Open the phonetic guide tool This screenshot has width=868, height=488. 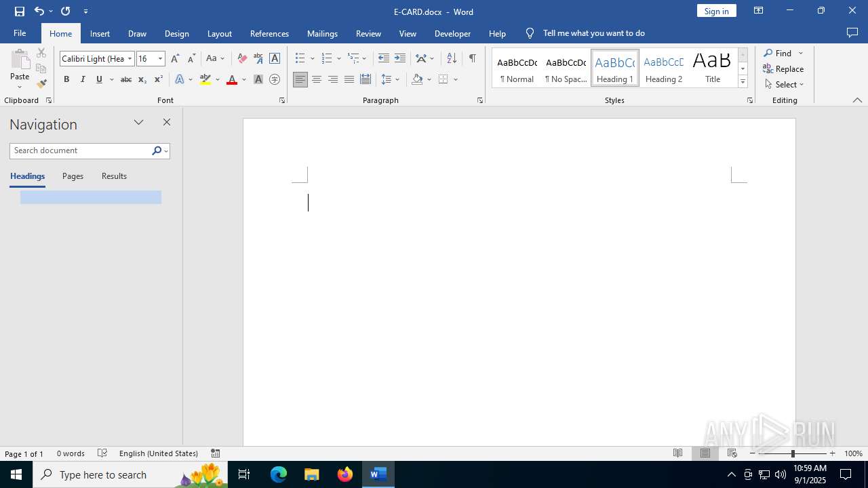(258, 58)
